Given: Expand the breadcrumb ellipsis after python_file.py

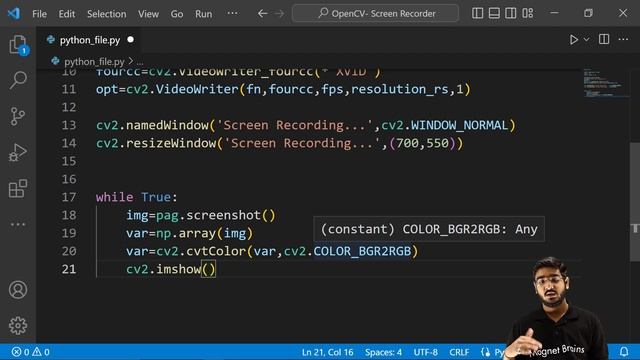Looking at the screenshot, I should pyautogui.click(x=140, y=62).
